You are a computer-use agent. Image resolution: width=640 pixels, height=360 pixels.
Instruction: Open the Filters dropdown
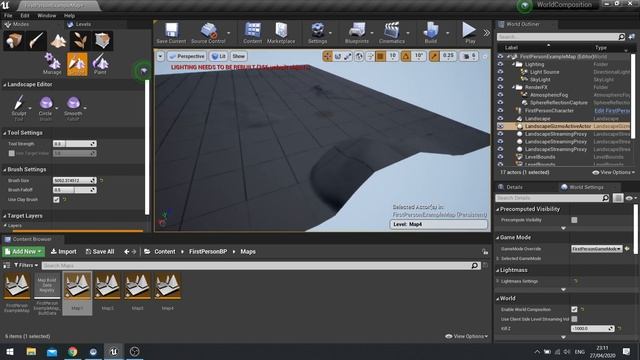[26, 265]
